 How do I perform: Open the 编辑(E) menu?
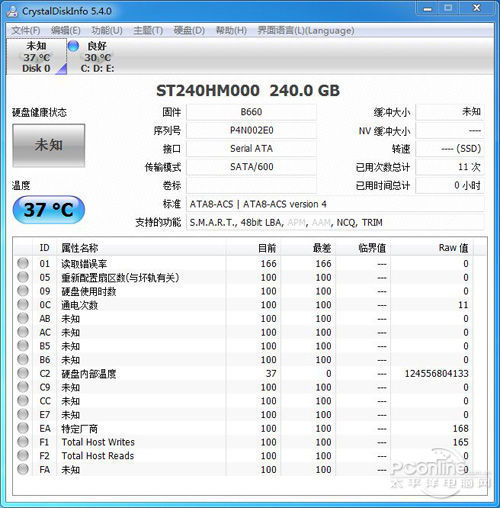click(66, 31)
